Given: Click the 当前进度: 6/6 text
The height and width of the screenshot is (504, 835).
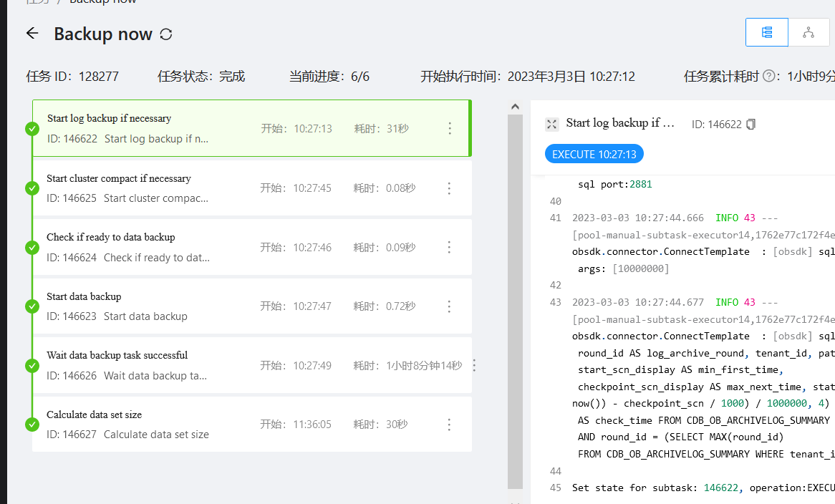Looking at the screenshot, I should point(329,77).
